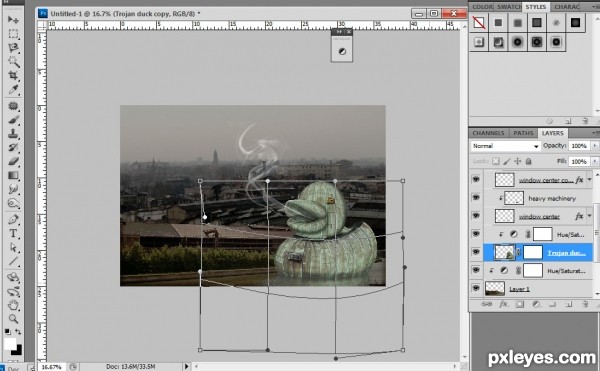Screen dimensions: 600x371
Task: Hide the Trojan duck copy layer
Action: pyautogui.click(x=476, y=252)
